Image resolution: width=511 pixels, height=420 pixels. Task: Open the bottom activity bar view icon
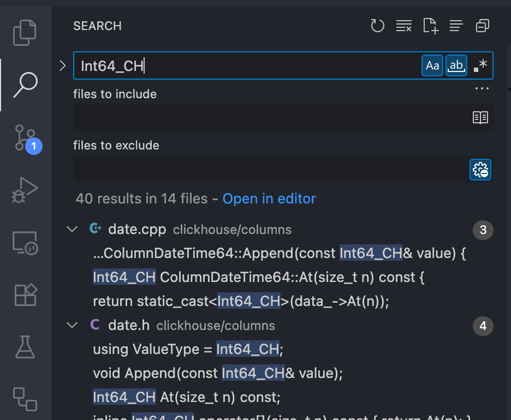coord(25,399)
